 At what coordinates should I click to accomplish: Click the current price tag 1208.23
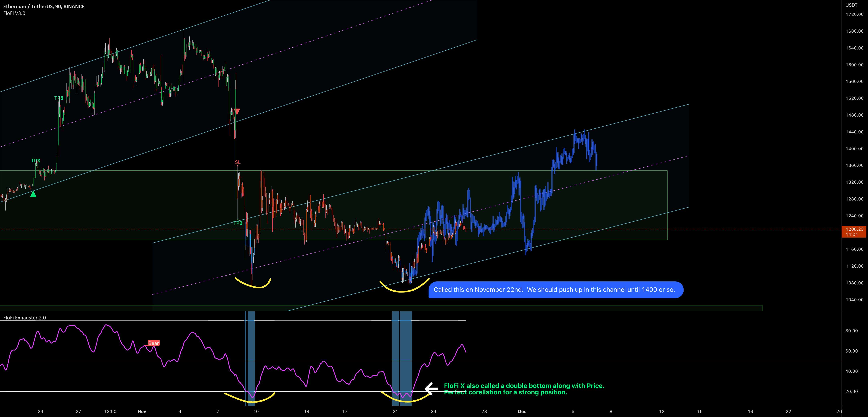point(854,232)
